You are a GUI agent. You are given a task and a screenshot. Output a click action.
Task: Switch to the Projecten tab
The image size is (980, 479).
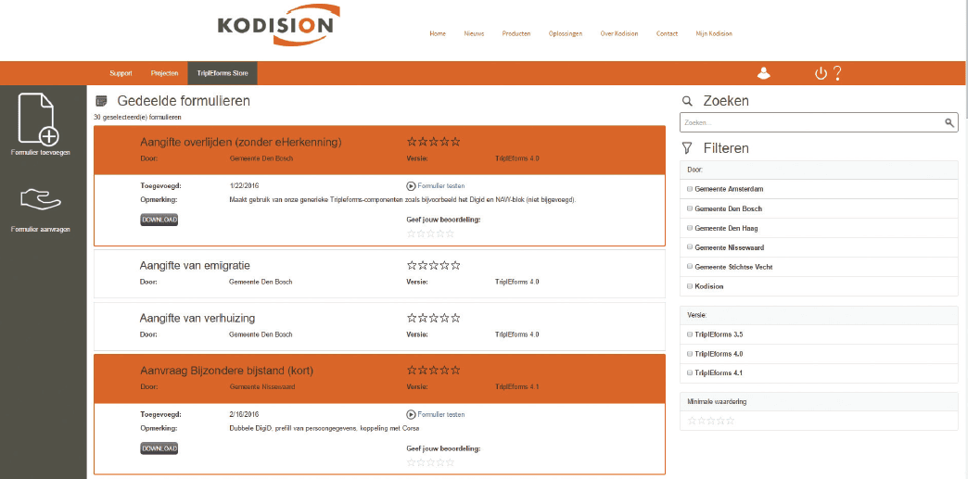[x=164, y=73]
